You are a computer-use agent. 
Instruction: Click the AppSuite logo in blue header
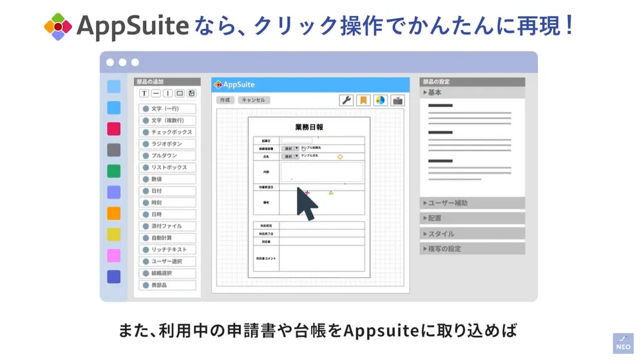click(x=234, y=84)
